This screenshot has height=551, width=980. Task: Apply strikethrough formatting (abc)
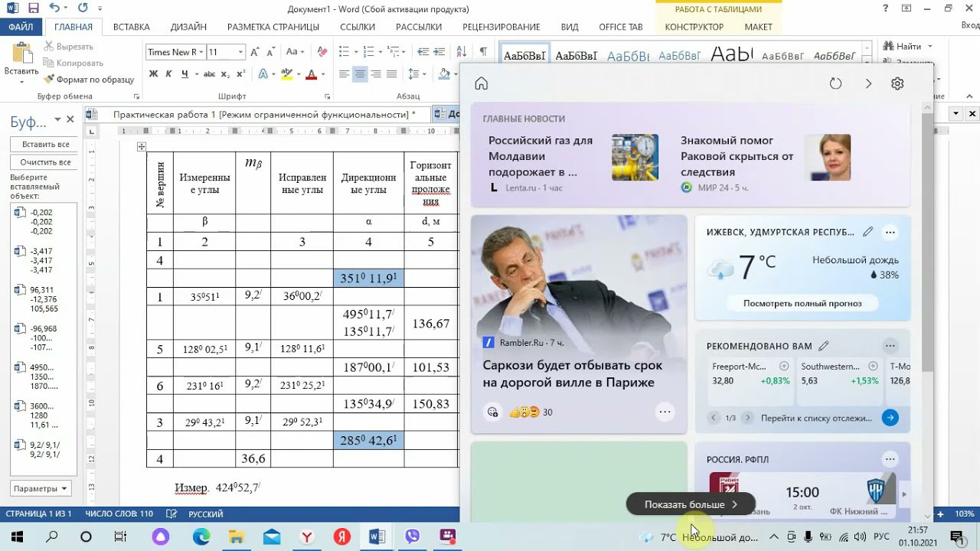click(209, 74)
